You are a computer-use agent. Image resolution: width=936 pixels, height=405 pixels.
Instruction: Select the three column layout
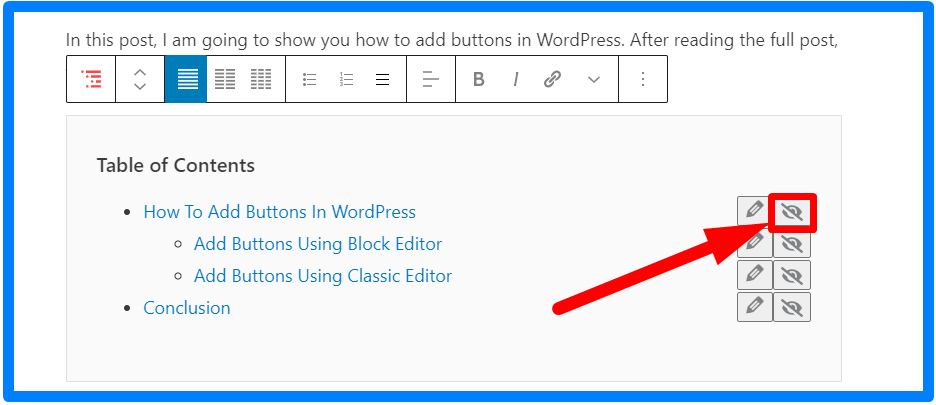pyautogui.click(x=261, y=79)
